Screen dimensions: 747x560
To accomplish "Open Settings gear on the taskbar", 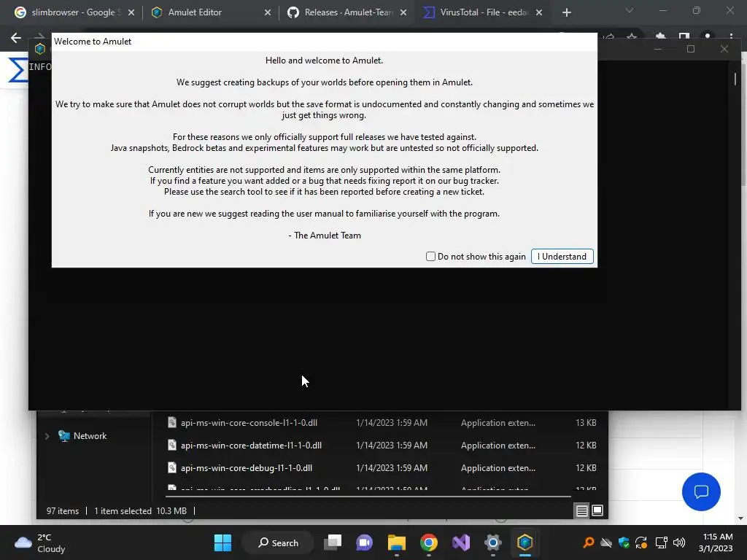I will pos(492,542).
